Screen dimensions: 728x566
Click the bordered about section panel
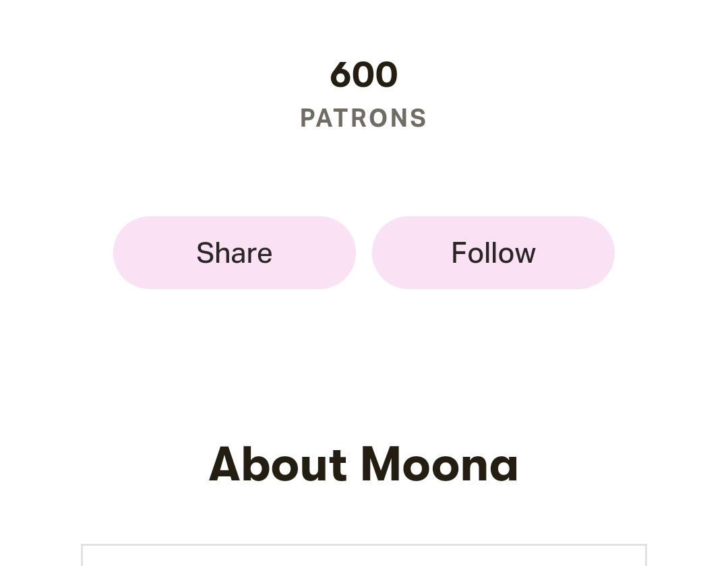pos(363,555)
